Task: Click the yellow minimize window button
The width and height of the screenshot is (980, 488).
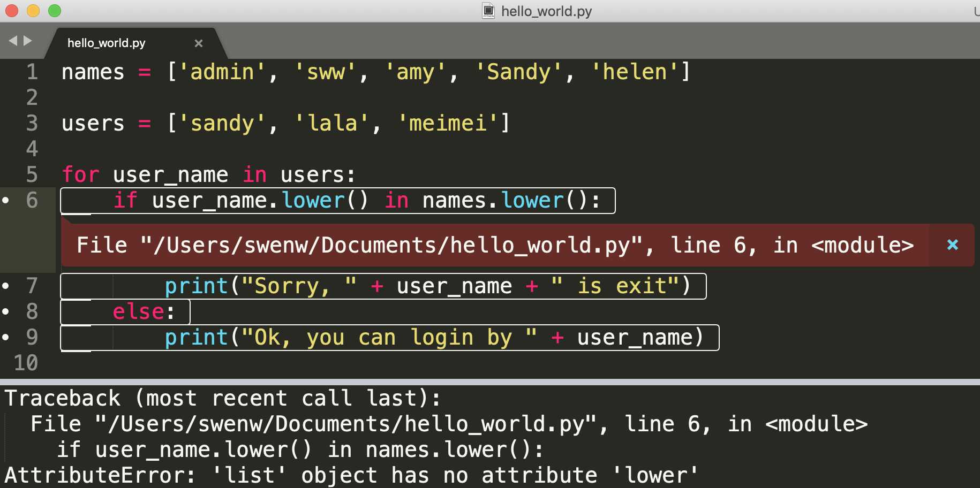Action: [33, 11]
